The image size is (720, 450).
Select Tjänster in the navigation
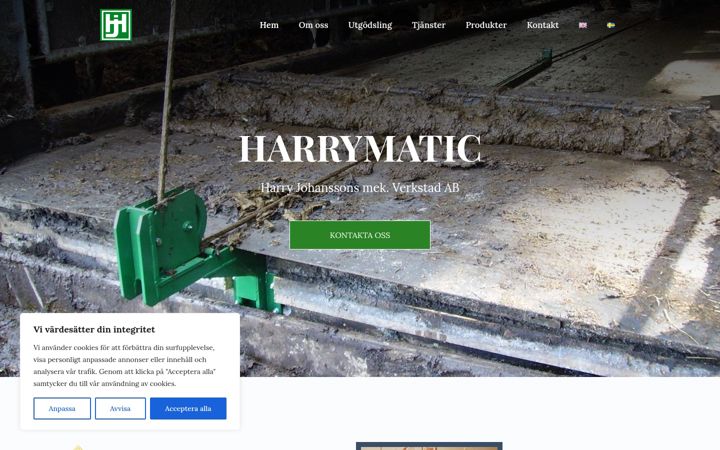click(x=428, y=25)
